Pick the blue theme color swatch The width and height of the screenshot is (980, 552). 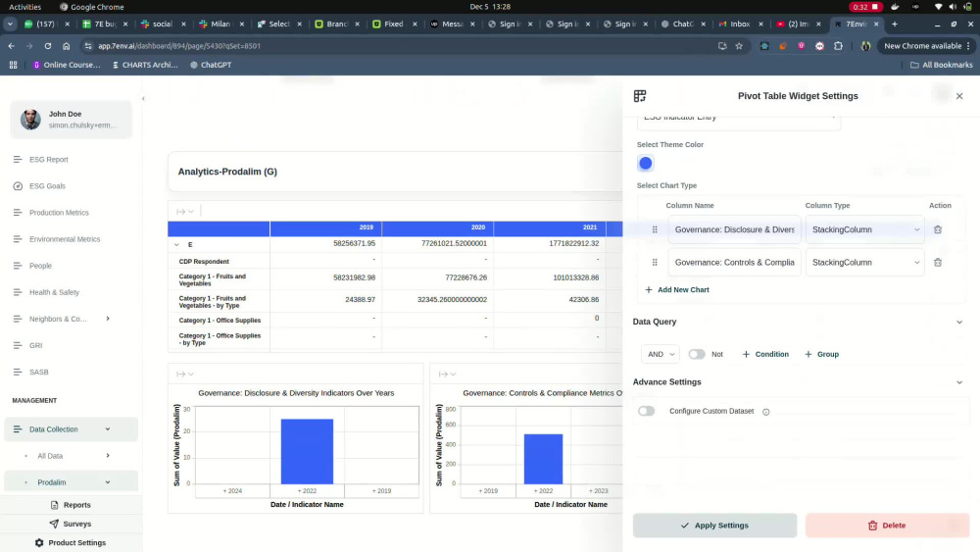pyautogui.click(x=646, y=163)
